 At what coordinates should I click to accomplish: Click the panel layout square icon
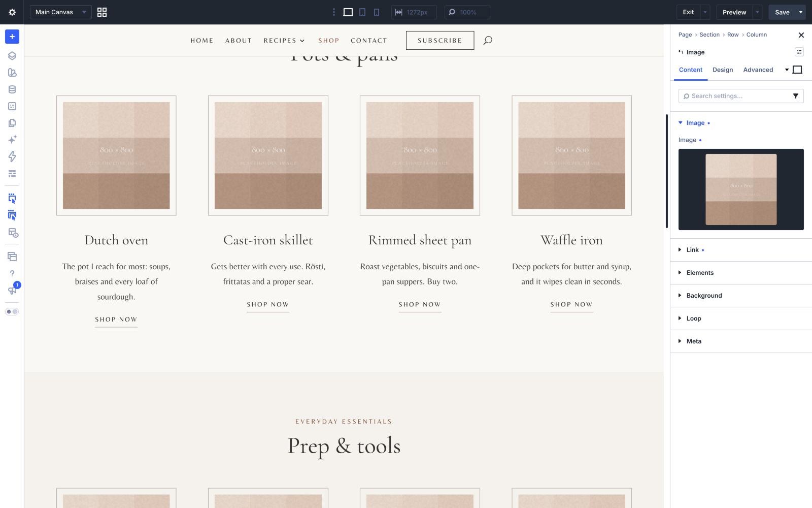pos(797,70)
